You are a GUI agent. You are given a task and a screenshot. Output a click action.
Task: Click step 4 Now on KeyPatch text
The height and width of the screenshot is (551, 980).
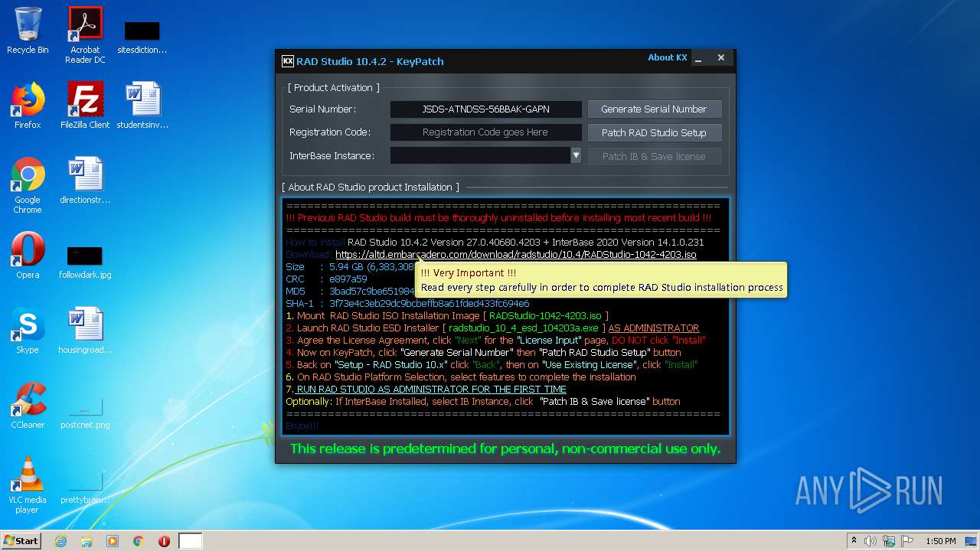[x=483, y=353]
